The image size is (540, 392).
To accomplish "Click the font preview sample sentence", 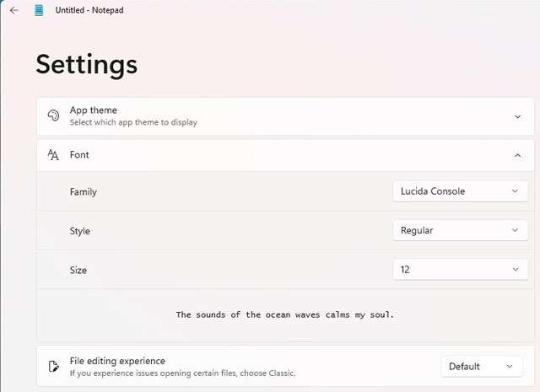I will (285, 314).
